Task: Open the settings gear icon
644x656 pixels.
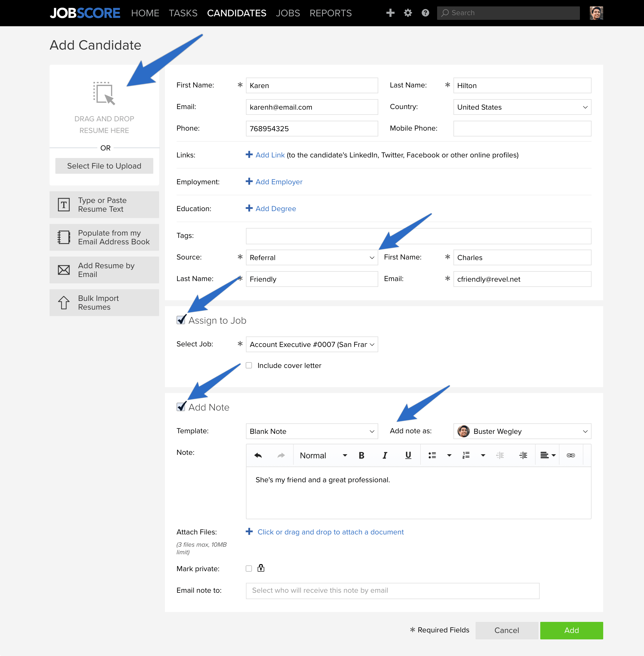Action: tap(408, 13)
